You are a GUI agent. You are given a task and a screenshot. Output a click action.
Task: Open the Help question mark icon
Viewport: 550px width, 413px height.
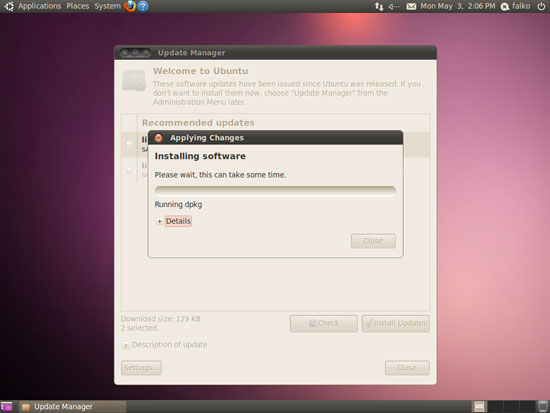tap(143, 6)
